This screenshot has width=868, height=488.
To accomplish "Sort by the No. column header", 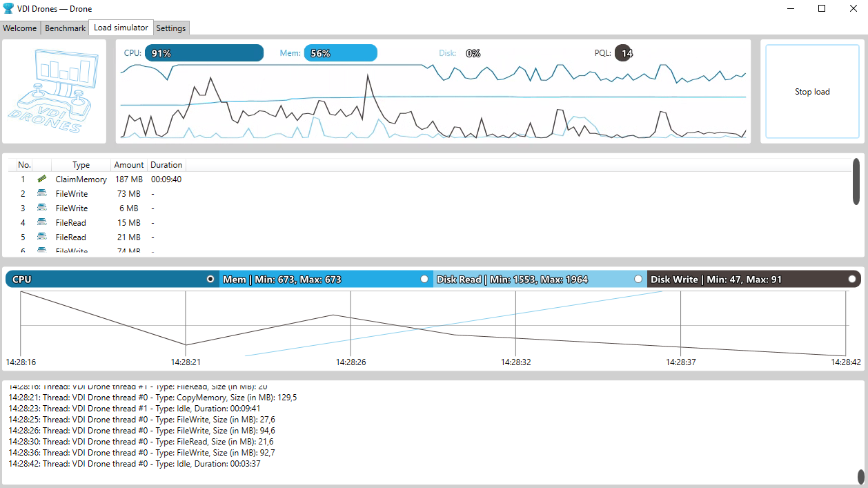I will click(25, 165).
